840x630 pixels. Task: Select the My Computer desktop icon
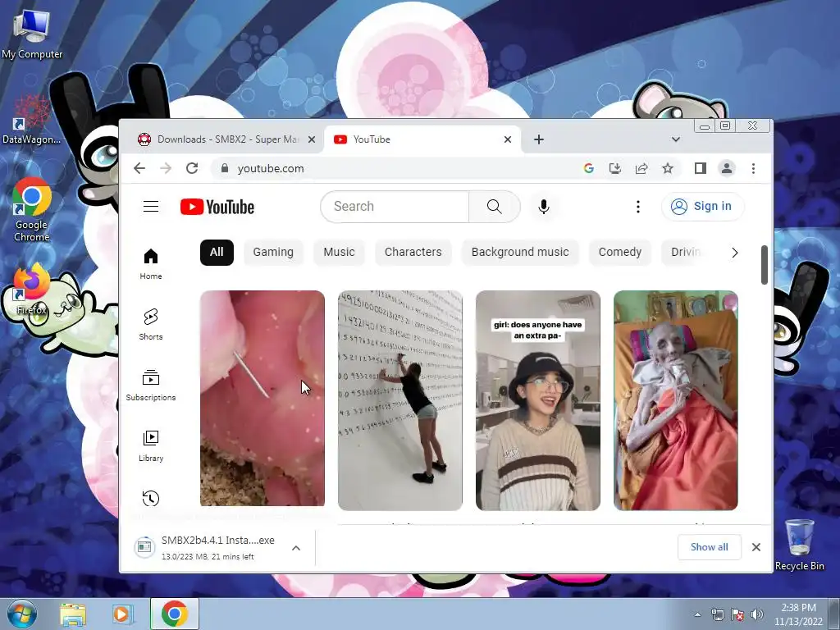32,33
